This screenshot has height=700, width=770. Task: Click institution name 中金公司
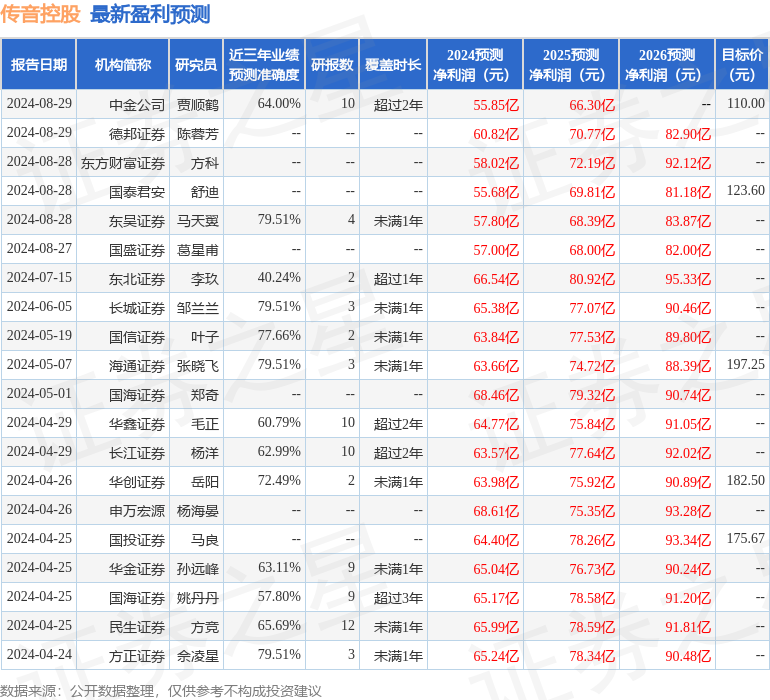click(x=137, y=105)
